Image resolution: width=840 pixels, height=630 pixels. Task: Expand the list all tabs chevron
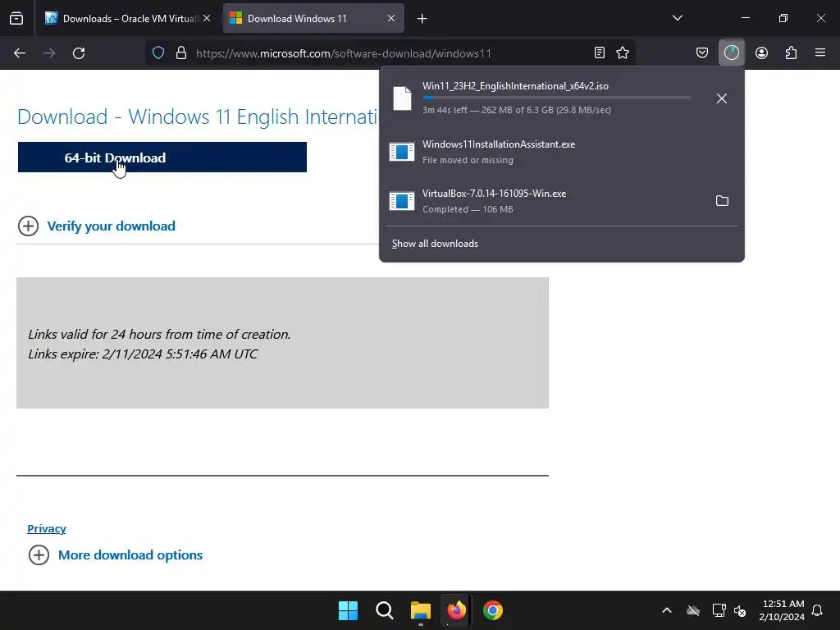(677, 18)
